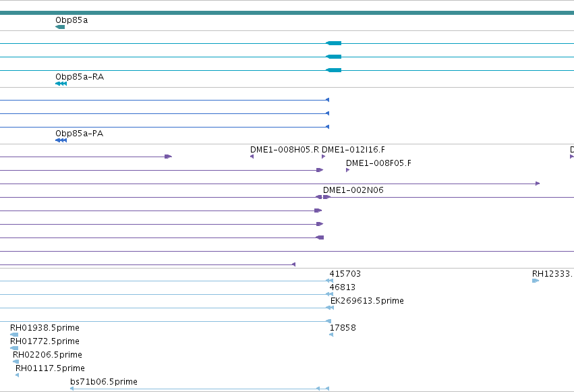Click the first teal transcript exon block

tap(333, 44)
